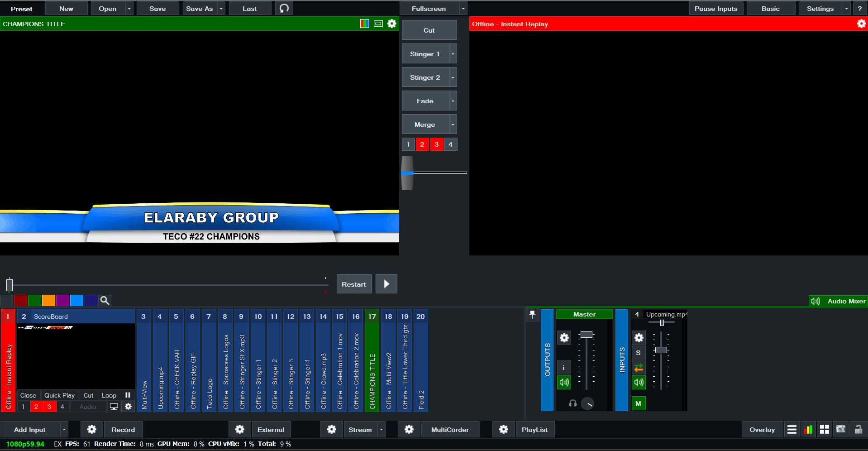Viewport: 868px width, 451px height.
Task: Open Upcoming.mp4 audio settings gear
Action: [639, 337]
